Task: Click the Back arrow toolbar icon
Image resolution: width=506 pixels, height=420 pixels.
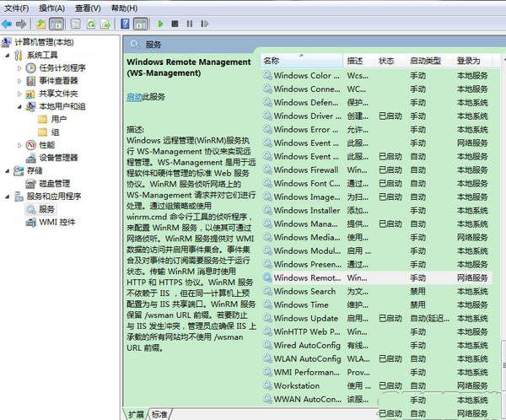Action: click(7, 24)
